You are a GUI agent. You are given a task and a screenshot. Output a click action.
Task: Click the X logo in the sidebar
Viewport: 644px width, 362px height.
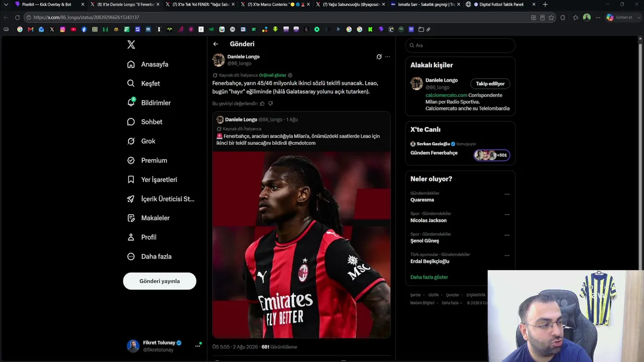[x=131, y=45]
